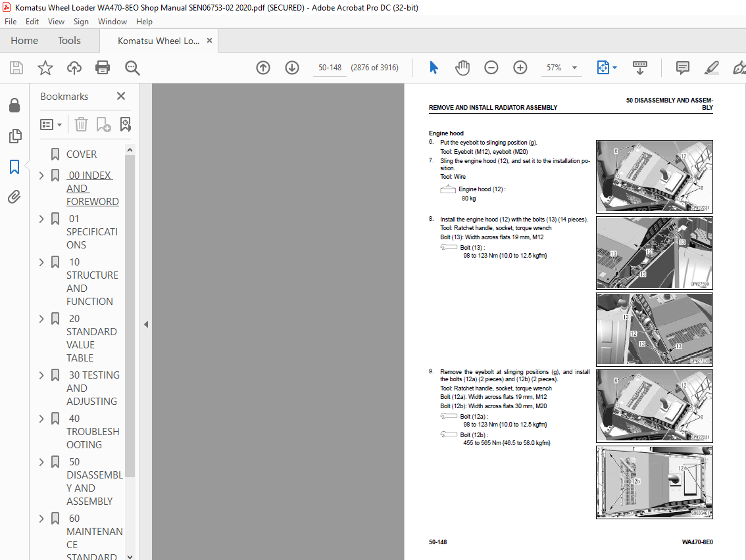
Task: Open the Find text magnifier tool
Action: (x=132, y=68)
